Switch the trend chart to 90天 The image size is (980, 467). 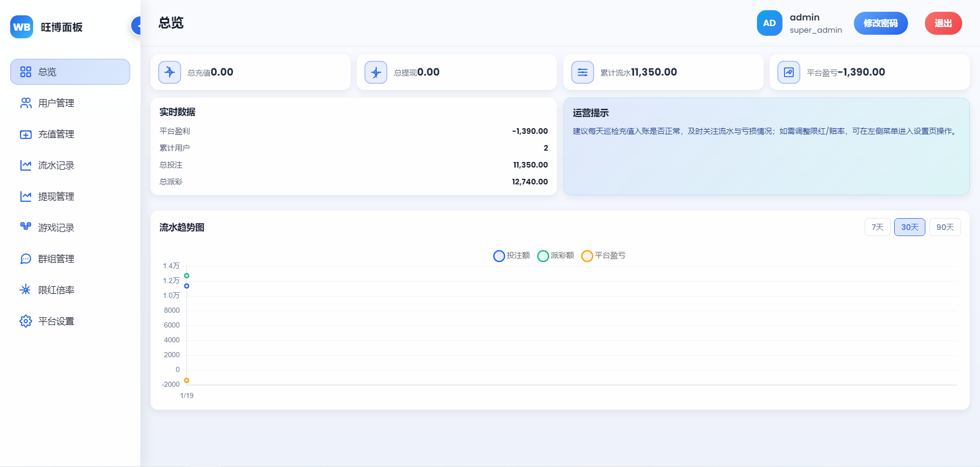(x=945, y=227)
